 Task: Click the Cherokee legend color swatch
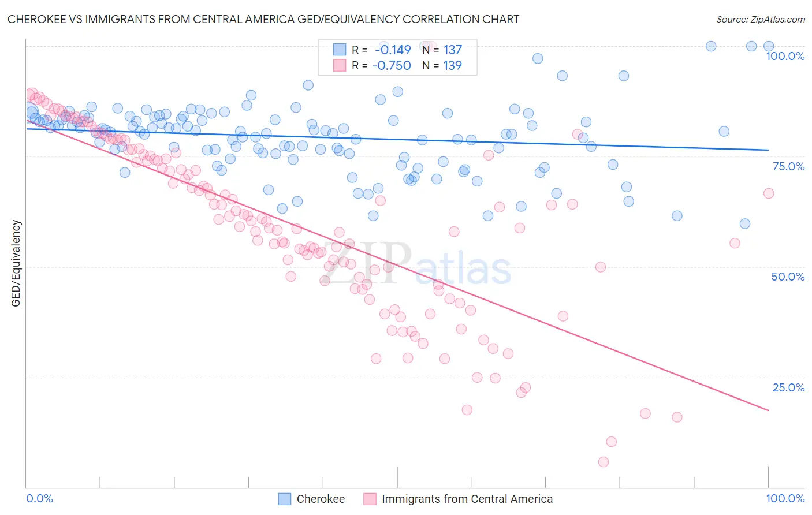pos(285,499)
